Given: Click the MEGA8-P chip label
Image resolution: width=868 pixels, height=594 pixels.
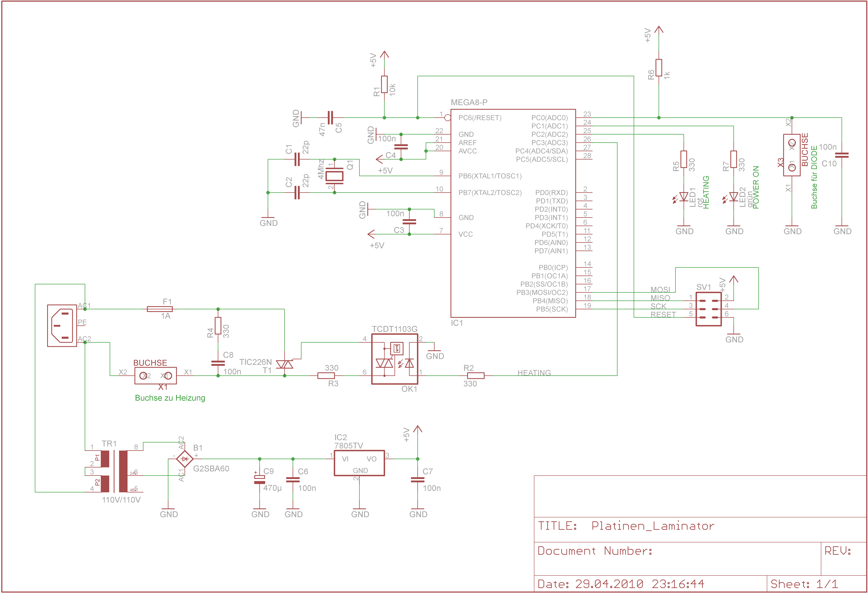Looking at the screenshot, I should [x=469, y=102].
